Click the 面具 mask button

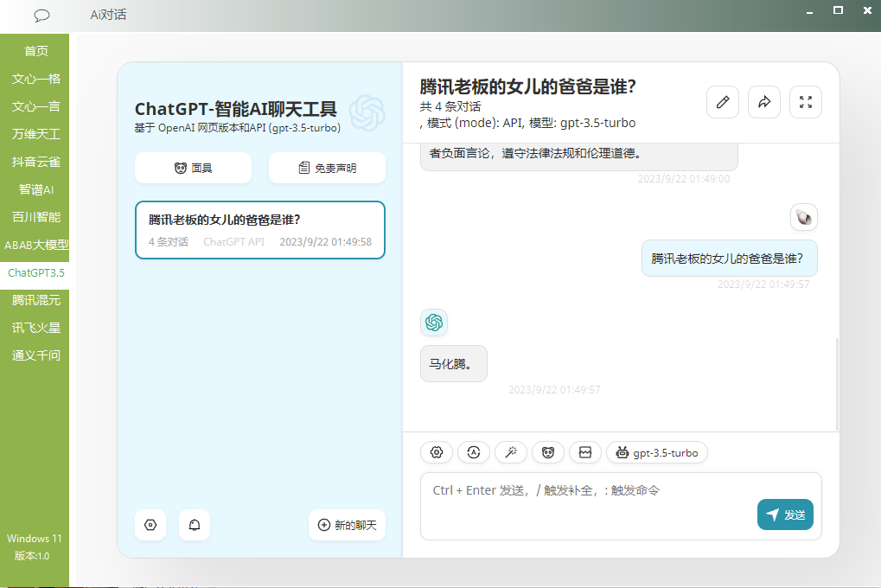coord(194,168)
